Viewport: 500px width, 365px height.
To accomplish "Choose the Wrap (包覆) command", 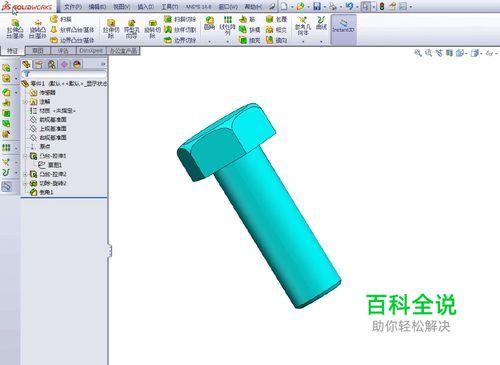I will [276, 19].
